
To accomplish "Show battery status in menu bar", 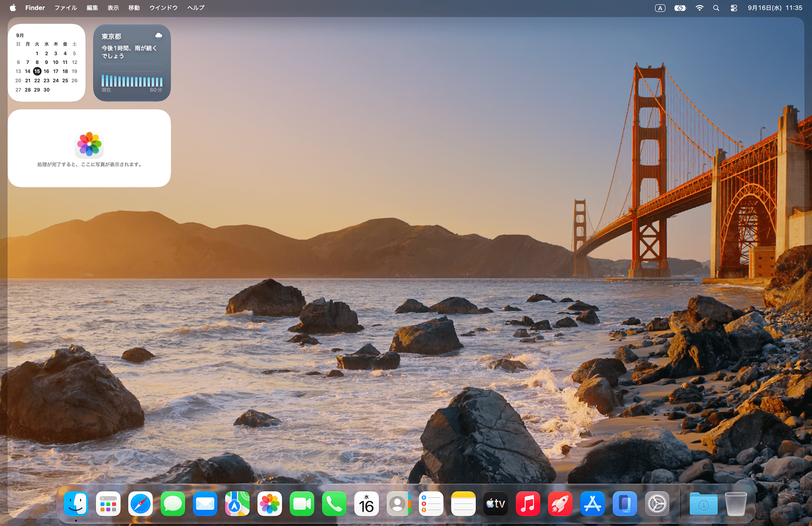I will click(680, 8).
